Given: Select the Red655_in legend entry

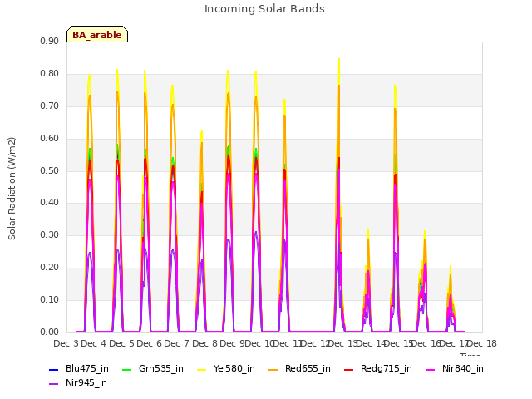Looking at the screenshot, I should pyautogui.click(x=299, y=368).
